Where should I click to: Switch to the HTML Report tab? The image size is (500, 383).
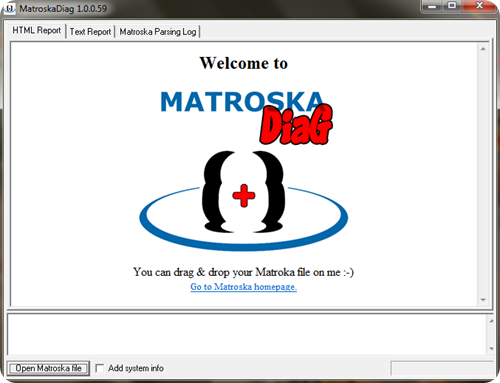37,31
